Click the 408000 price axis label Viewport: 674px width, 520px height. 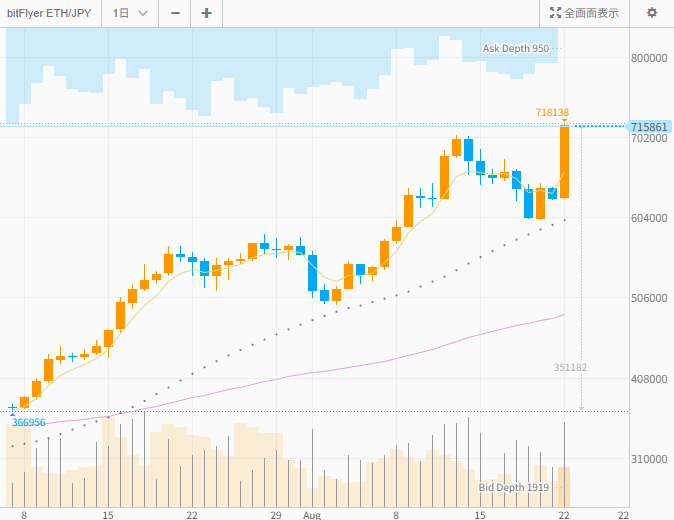coord(649,379)
